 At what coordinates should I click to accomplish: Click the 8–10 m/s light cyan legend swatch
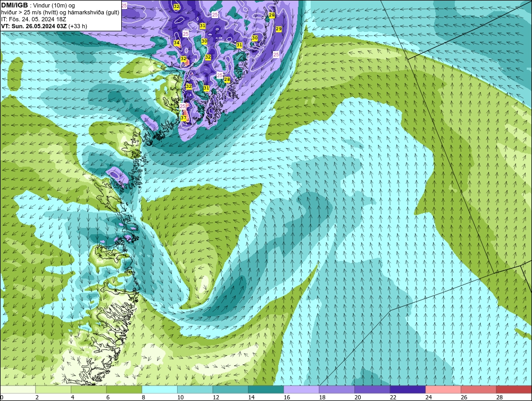click(160, 389)
